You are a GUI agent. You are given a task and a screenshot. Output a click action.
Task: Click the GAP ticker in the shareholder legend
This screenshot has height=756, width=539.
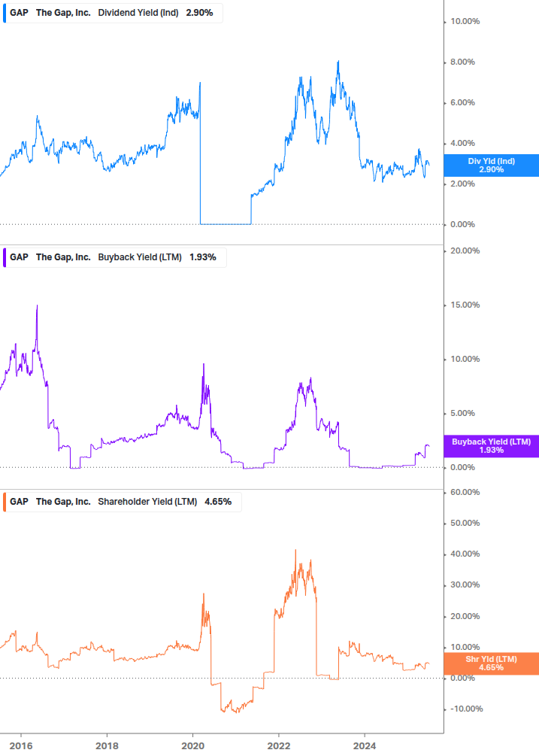click(20, 502)
